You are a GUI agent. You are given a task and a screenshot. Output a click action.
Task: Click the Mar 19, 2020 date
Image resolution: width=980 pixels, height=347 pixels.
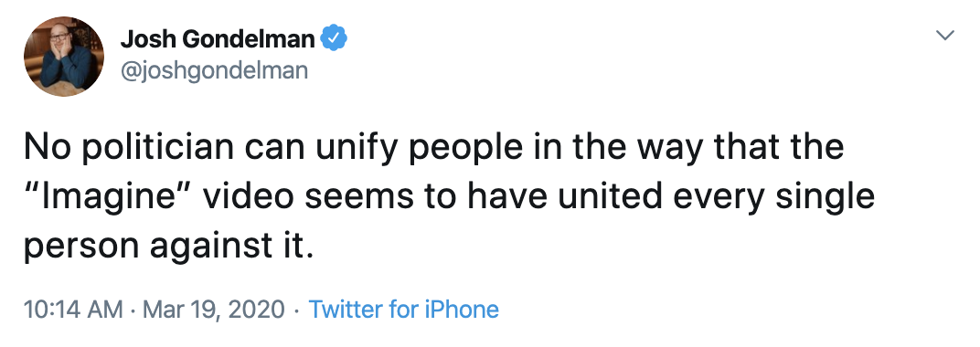coord(214,310)
